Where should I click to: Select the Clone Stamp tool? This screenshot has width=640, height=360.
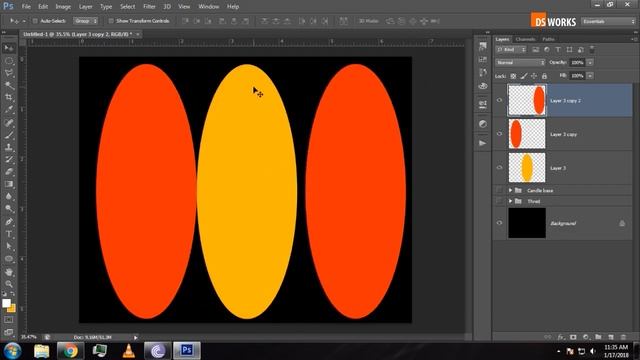tap(9, 147)
